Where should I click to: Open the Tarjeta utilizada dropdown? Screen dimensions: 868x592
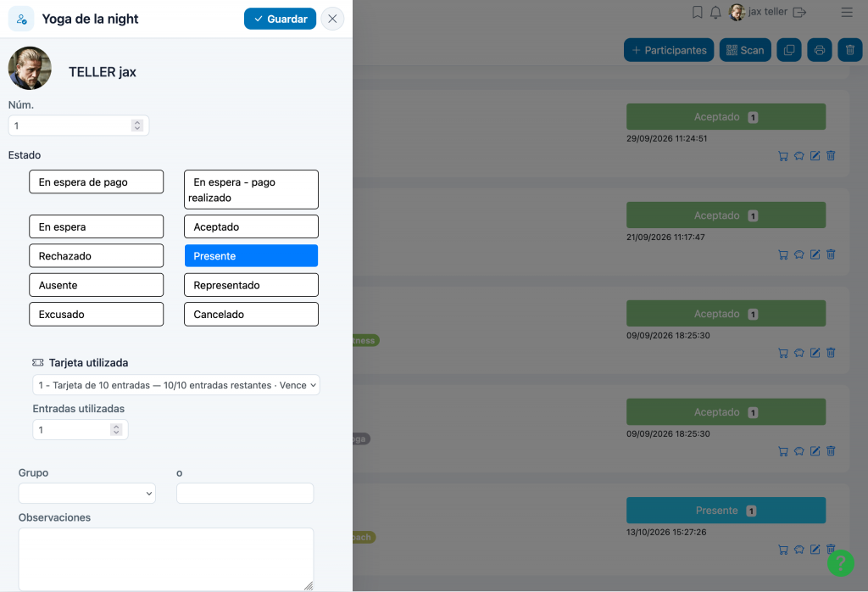point(176,385)
